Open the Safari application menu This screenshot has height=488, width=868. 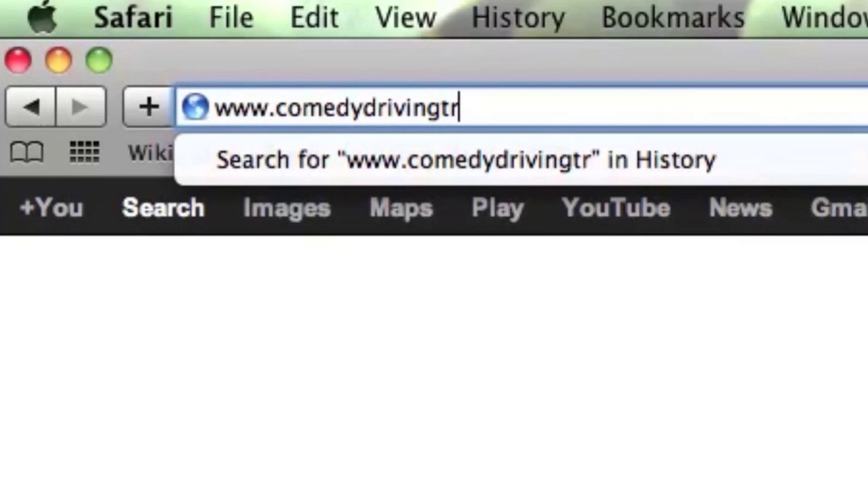click(x=133, y=18)
